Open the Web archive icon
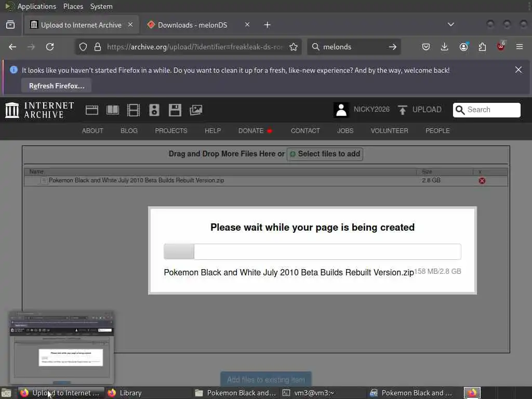The image size is (532, 399). [x=91, y=110]
